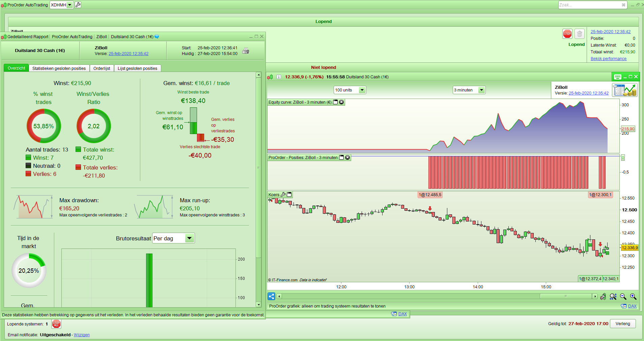Open the ZiBoll detailed report icon with coins
The width and height of the screenshot is (644, 341).
(x=625, y=90)
